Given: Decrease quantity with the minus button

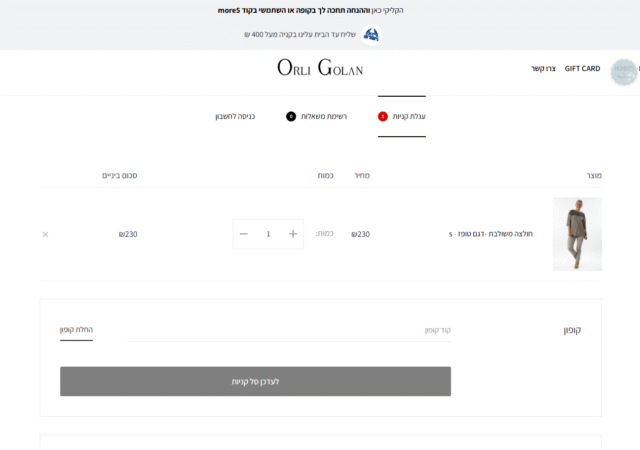Looking at the screenshot, I should click(244, 234).
